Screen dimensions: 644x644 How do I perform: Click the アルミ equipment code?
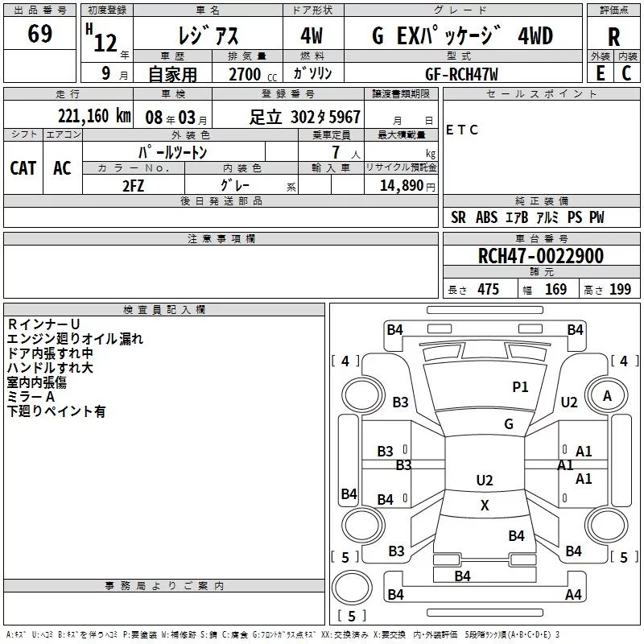click(547, 217)
